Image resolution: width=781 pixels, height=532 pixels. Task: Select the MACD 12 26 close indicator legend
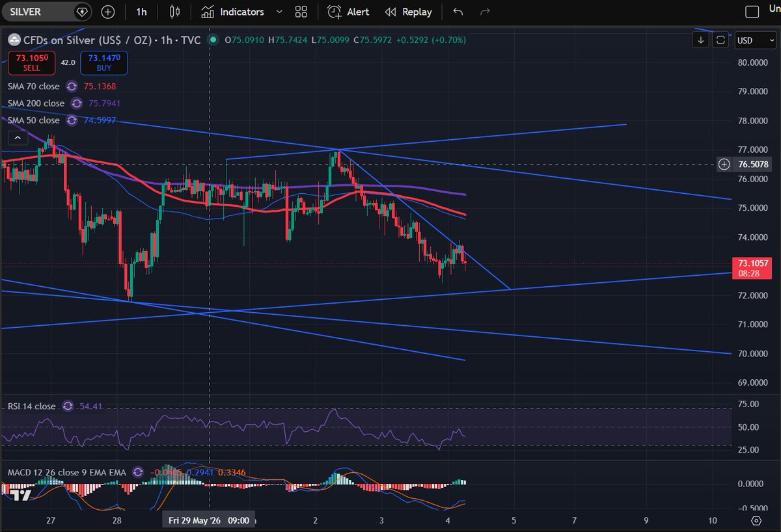click(66, 472)
